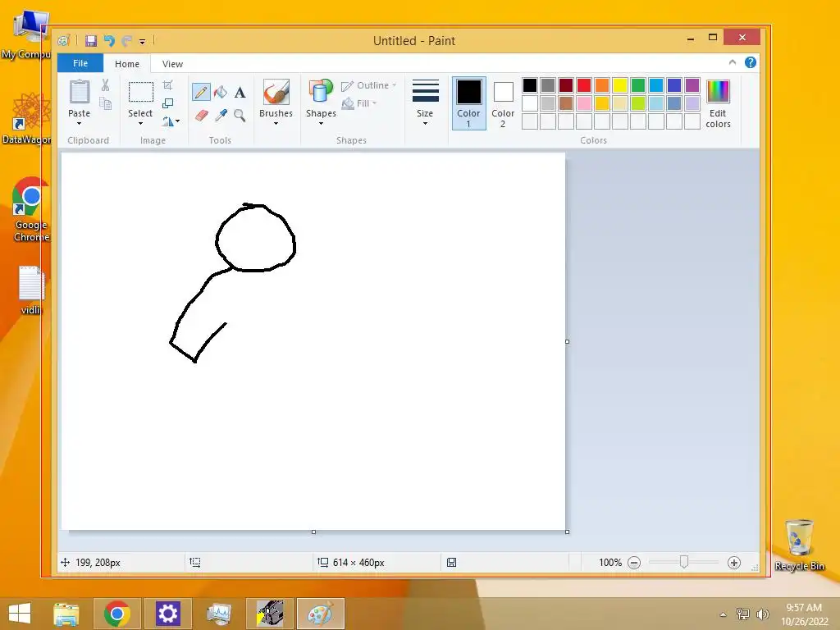Viewport: 840px width, 630px height.
Task: Click the Brushes tool icon
Action: tap(276, 92)
